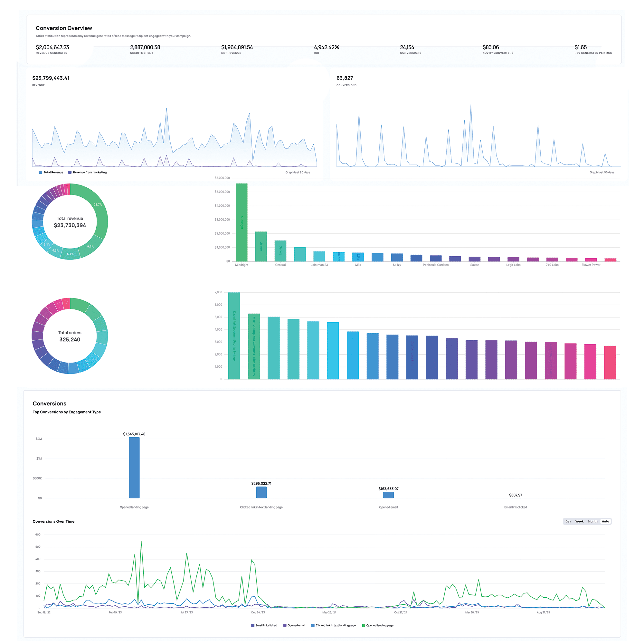Select the $295,022.71 Clicked link bar
The height and width of the screenshot is (644, 644).
click(261, 492)
